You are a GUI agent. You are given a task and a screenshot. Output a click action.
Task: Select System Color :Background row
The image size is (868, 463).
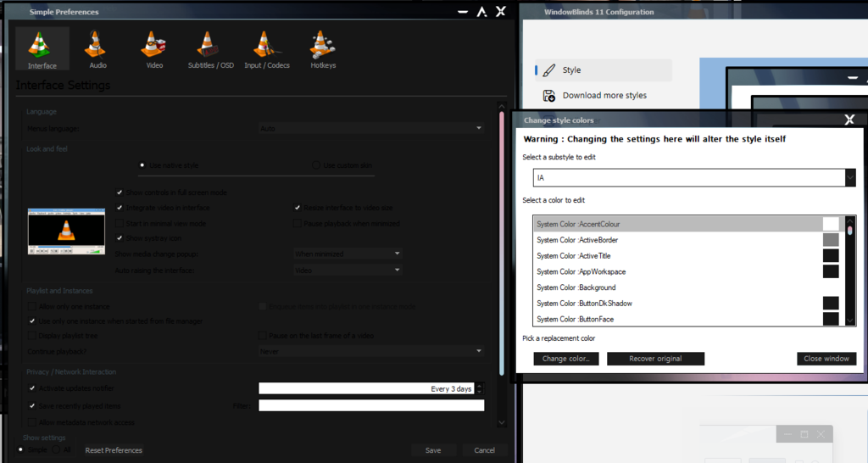click(688, 287)
